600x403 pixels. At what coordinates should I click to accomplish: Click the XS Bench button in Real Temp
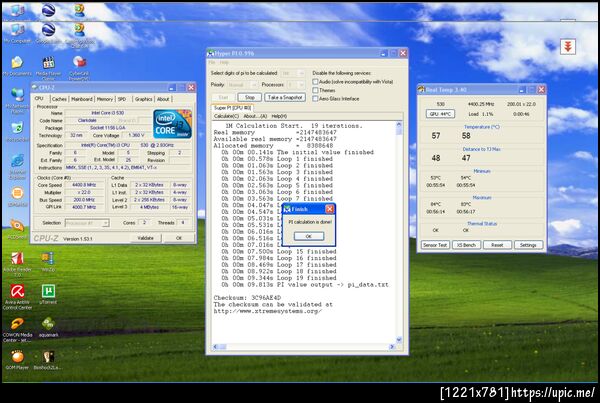[466, 245]
